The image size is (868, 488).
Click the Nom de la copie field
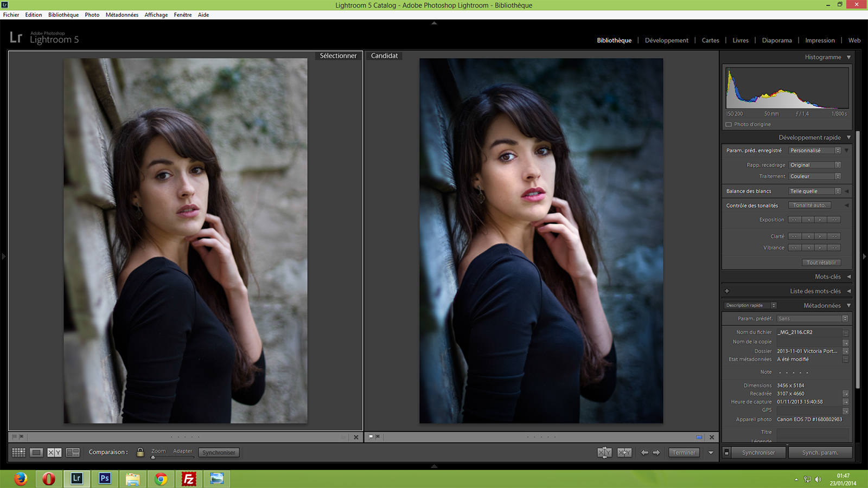[808, 342]
